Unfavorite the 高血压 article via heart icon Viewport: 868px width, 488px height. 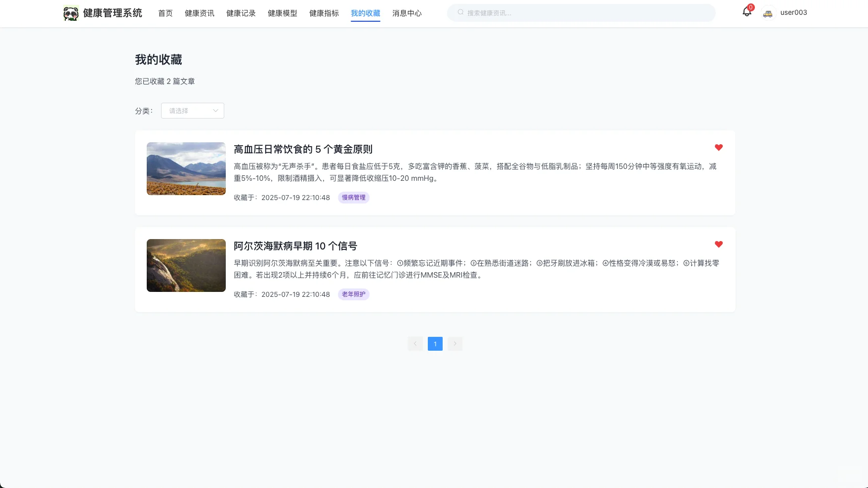point(719,147)
